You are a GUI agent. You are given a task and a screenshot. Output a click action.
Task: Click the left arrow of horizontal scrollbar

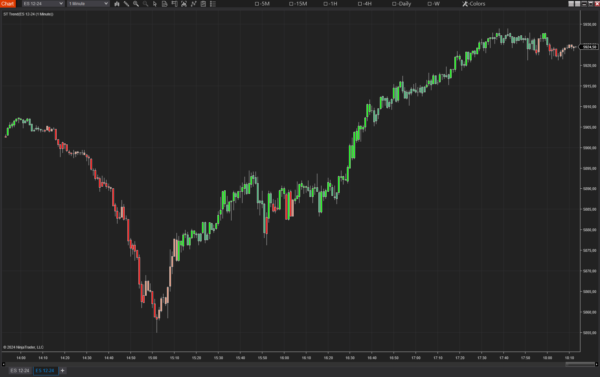click(3, 364)
